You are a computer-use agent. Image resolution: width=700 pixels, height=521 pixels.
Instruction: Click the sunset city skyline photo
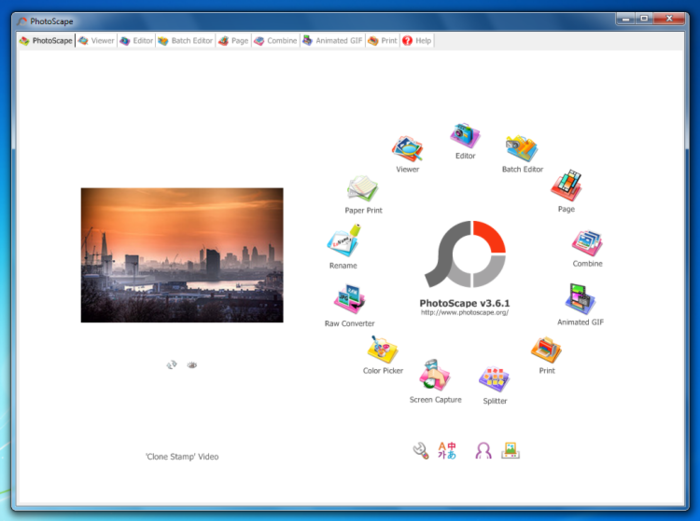[x=182, y=255]
